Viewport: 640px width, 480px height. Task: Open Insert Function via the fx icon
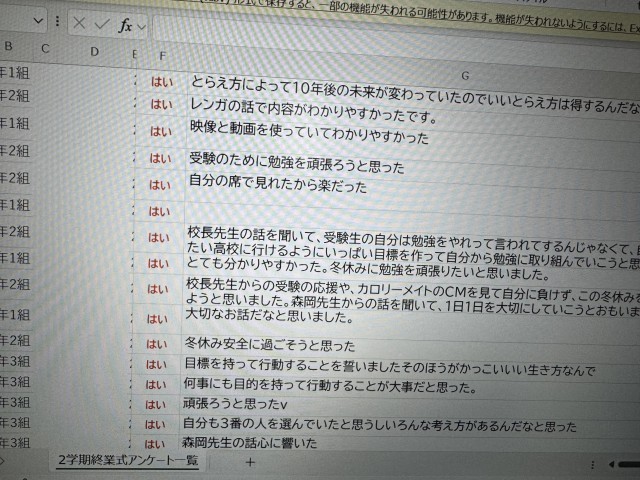coord(126,23)
